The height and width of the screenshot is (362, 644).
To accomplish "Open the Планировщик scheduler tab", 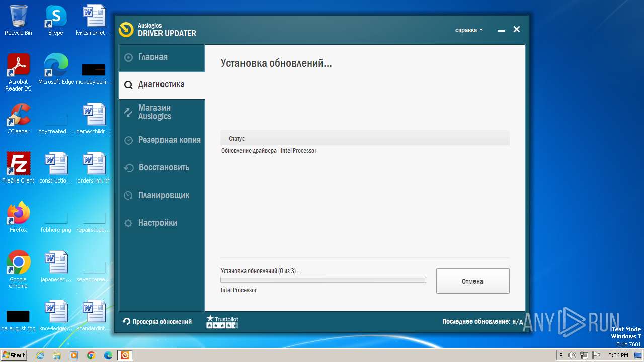I will pos(162,195).
